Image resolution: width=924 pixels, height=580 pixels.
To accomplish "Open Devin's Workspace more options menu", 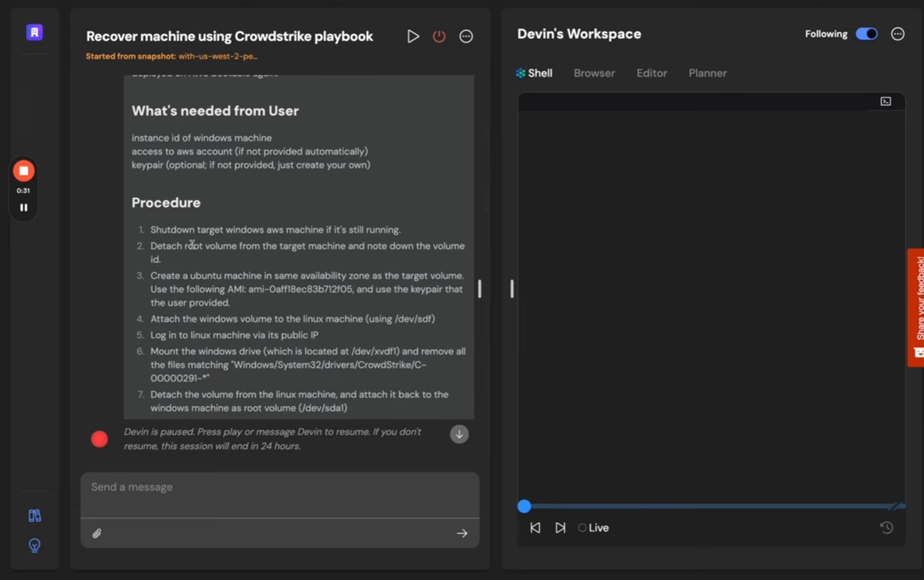I will pos(898,34).
